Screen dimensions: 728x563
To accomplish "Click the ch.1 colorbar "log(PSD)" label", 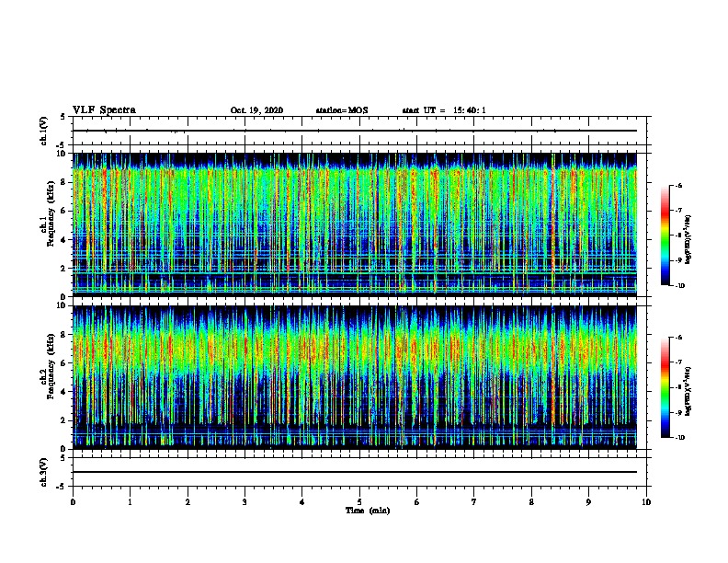I will coord(688,239).
